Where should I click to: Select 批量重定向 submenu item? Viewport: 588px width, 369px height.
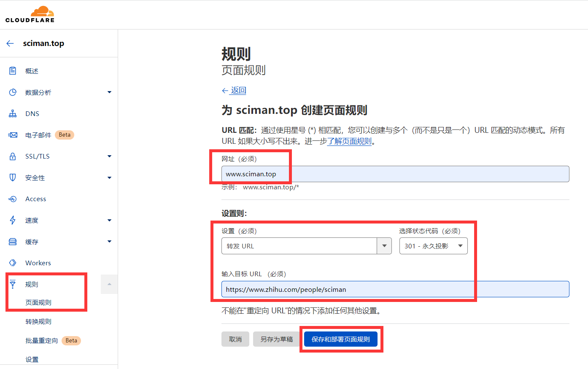tap(42, 340)
